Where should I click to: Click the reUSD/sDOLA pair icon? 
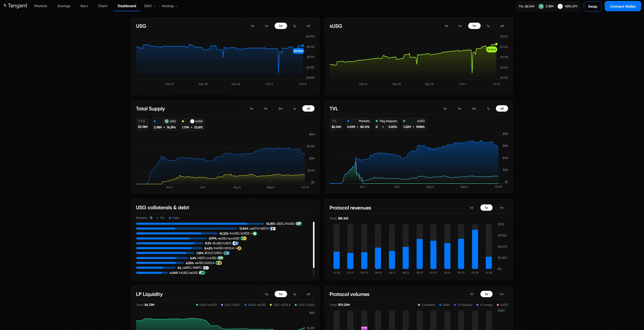tap(219, 263)
